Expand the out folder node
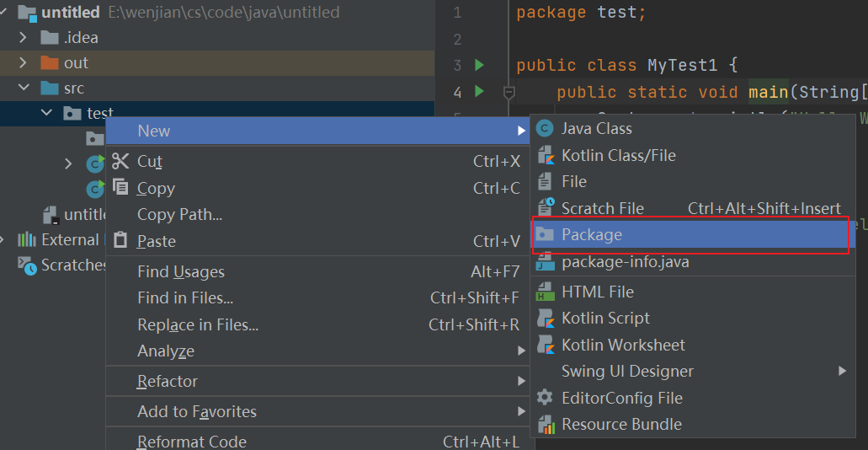 click(x=23, y=62)
